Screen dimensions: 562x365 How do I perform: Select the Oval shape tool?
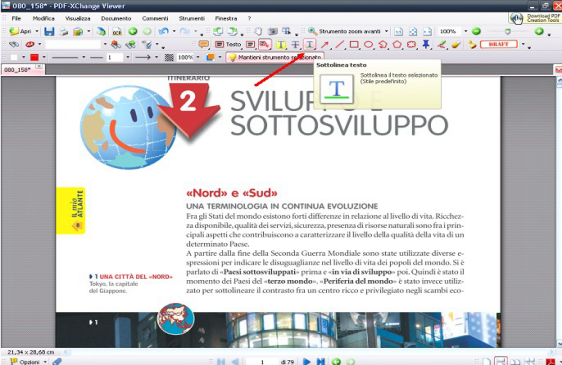click(x=368, y=44)
